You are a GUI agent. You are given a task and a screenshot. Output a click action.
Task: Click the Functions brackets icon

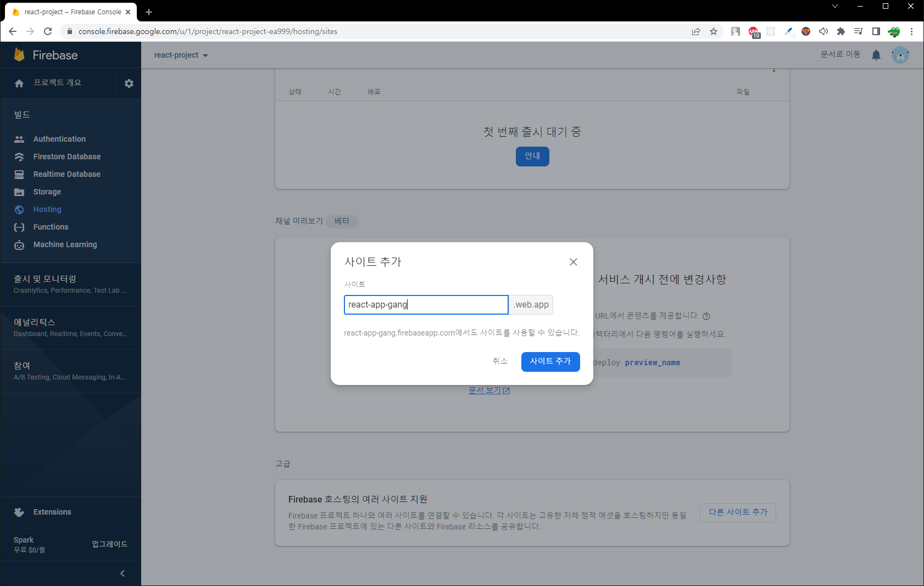pyautogui.click(x=19, y=227)
